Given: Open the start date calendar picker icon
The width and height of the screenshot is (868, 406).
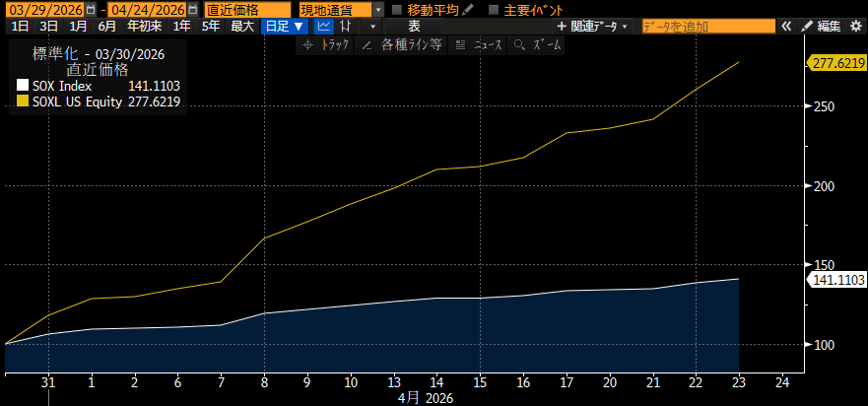Looking at the screenshot, I should click(91, 10).
